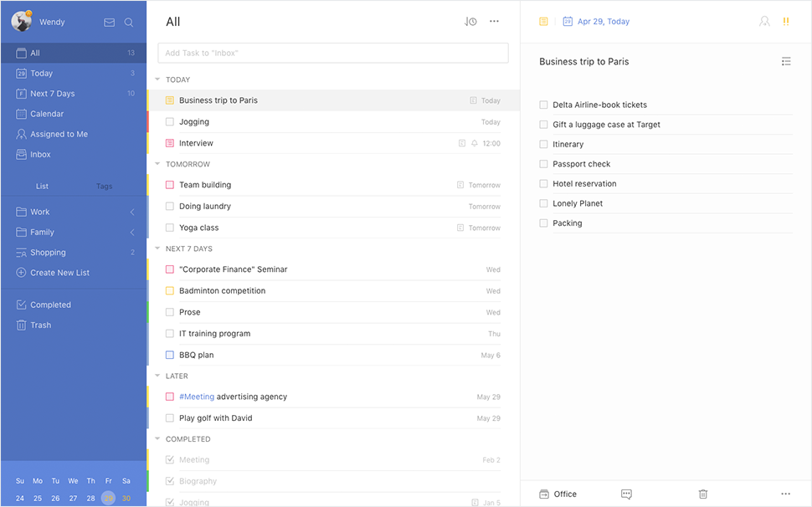Open the search icon in the sidebar header
Image resolution: width=812 pixels, height=507 pixels.
(x=129, y=22)
